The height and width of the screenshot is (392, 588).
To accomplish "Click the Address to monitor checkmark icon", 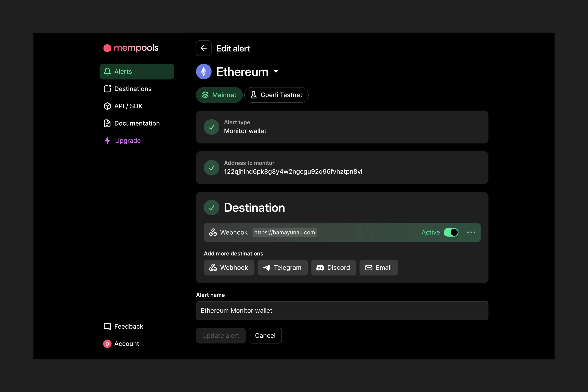I will click(211, 168).
